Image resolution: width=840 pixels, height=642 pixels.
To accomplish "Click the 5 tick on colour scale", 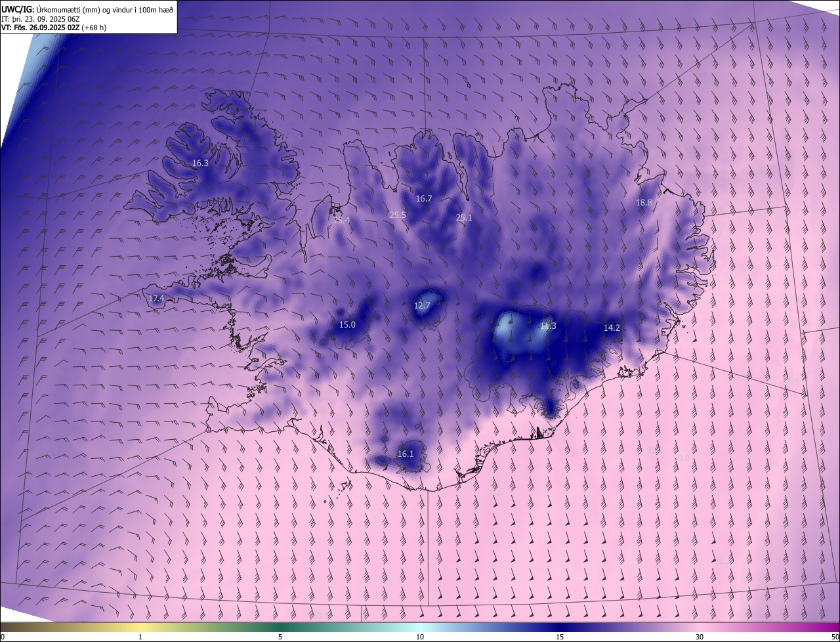I will [280, 637].
